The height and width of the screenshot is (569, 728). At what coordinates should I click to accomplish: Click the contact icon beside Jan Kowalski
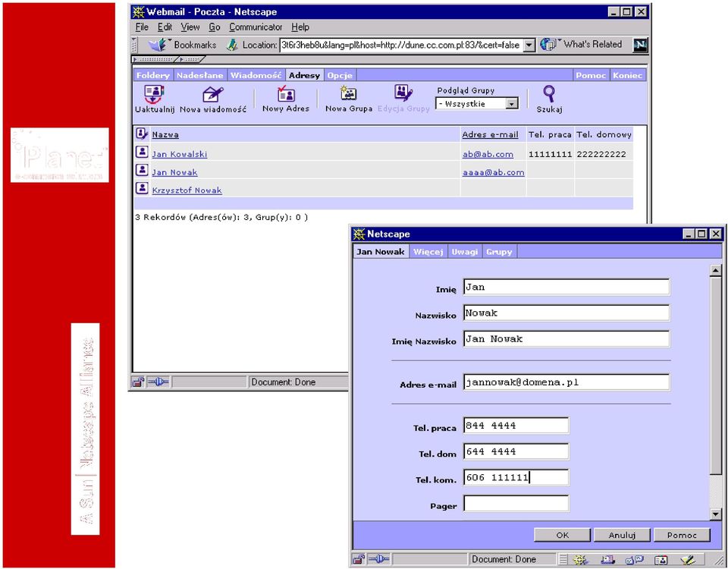point(142,152)
